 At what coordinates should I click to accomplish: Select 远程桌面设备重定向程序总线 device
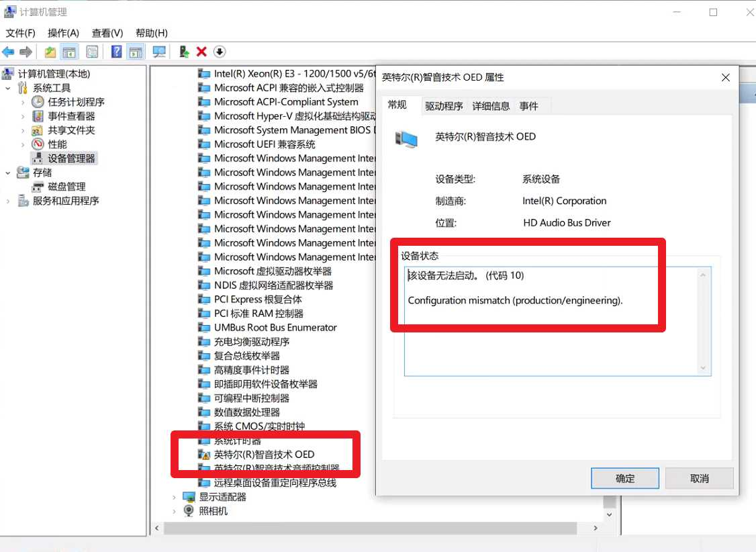[x=275, y=483]
